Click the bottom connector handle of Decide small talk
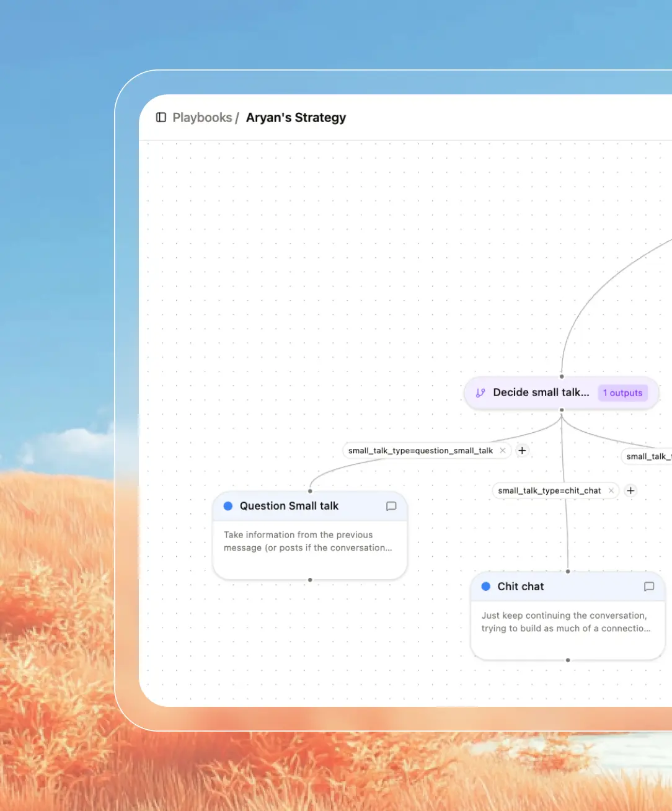Viewport: 672px width, 811px height. coord(562,410)
